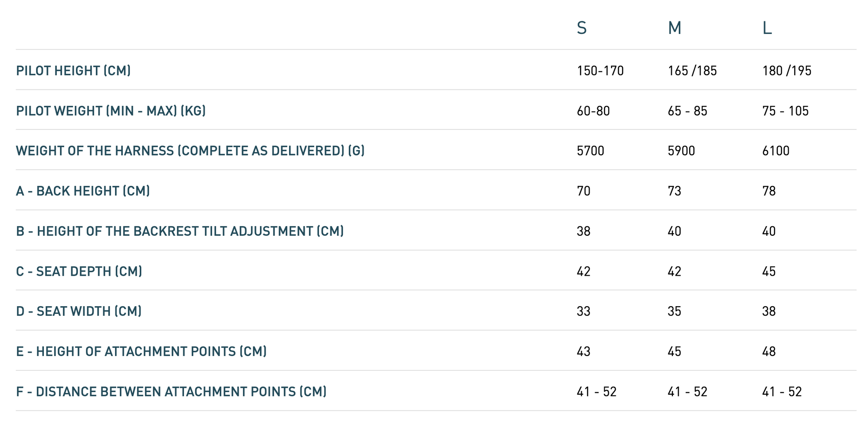
Task: Click the 5700 harness weight value
Action: pos(590,151)
